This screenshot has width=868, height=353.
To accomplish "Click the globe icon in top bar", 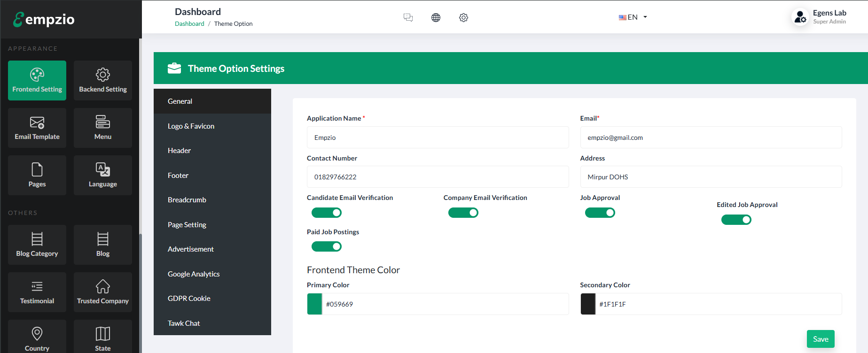I will [x=436, y=17].
